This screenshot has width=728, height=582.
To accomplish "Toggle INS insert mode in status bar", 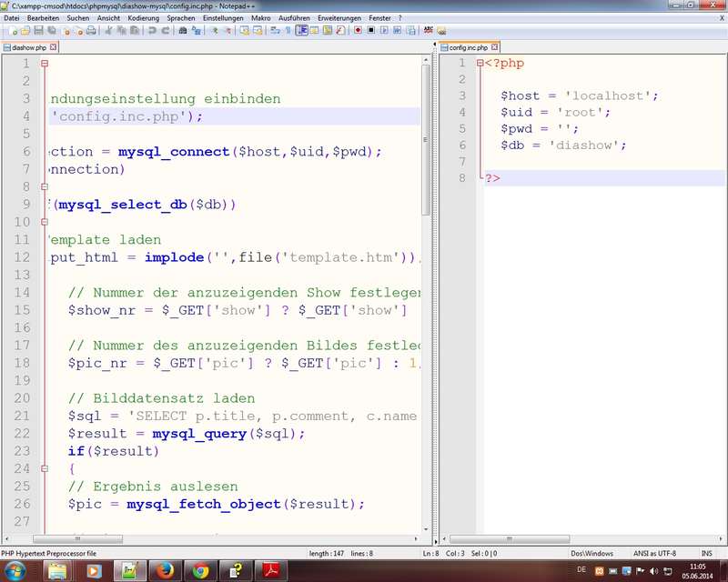I will pos(706,553).
